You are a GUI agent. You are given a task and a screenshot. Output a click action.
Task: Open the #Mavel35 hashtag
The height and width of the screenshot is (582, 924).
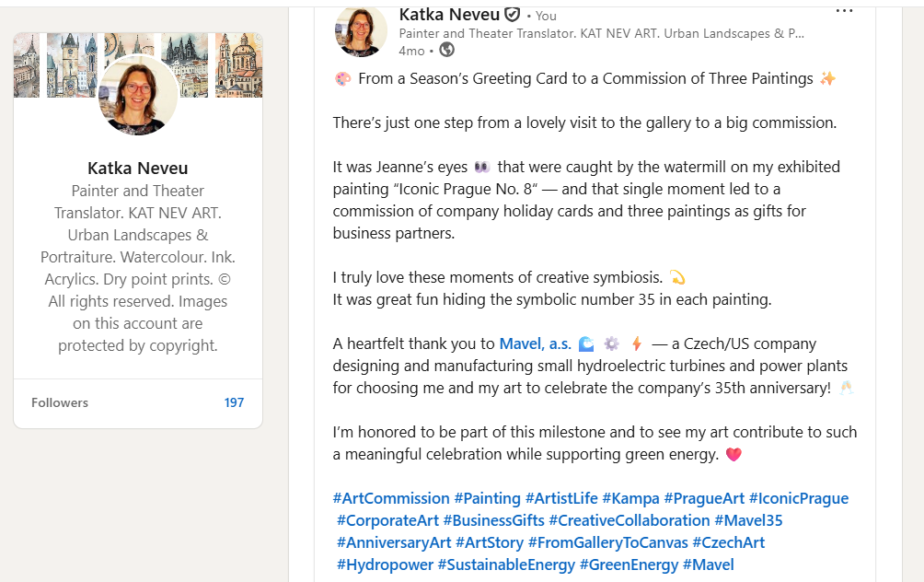748,520
